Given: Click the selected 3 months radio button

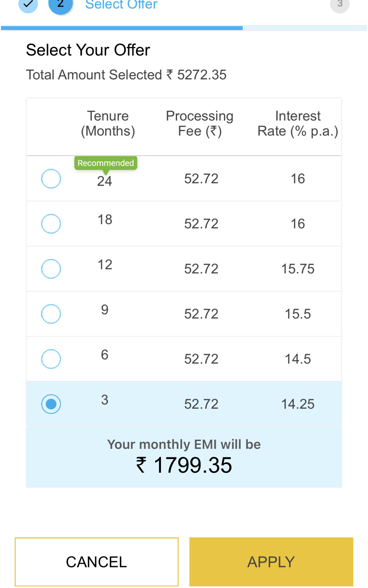Looking at the screenshot, I should [x=51, y=404].
